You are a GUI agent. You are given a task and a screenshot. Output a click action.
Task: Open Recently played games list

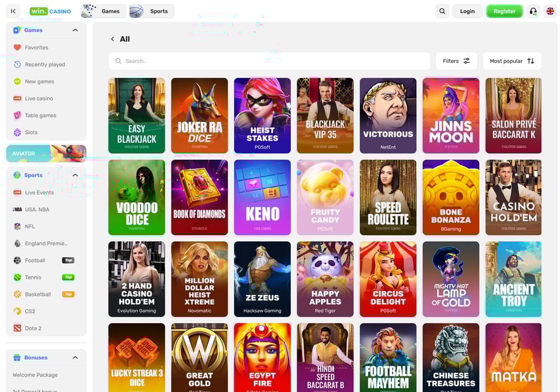coord(45,64)
